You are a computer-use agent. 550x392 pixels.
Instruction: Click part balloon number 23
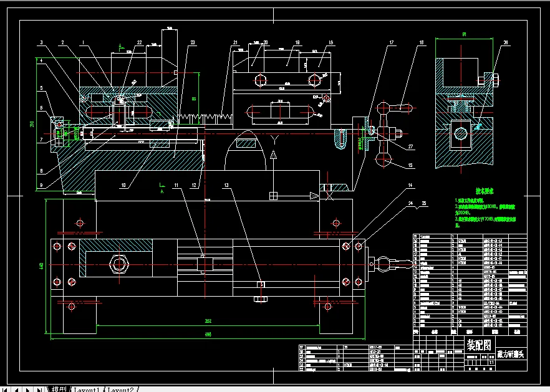[x=193, y=42]
